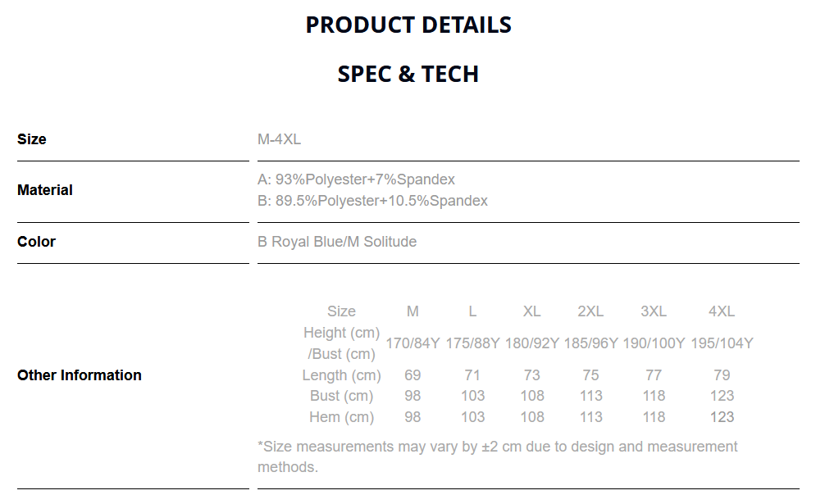The width and height of the screenshot is (816, 504).
Task: Click material B 89.5%Polyester+10.5%Spandex line
Action: [x=372, y=201]
